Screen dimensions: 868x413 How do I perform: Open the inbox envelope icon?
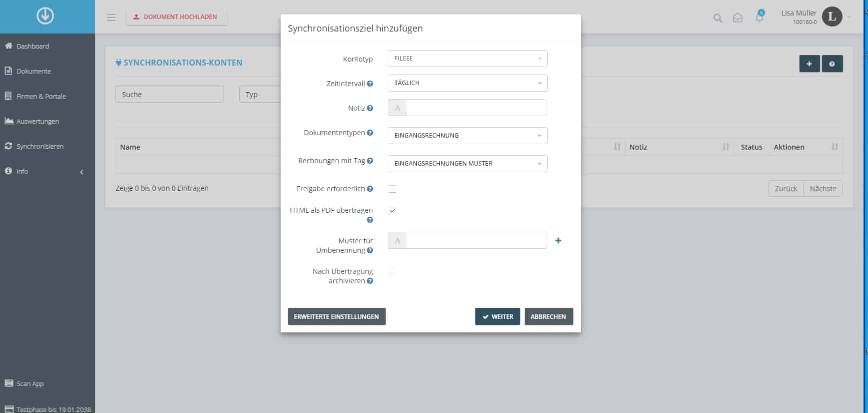[x=737, y=18]
